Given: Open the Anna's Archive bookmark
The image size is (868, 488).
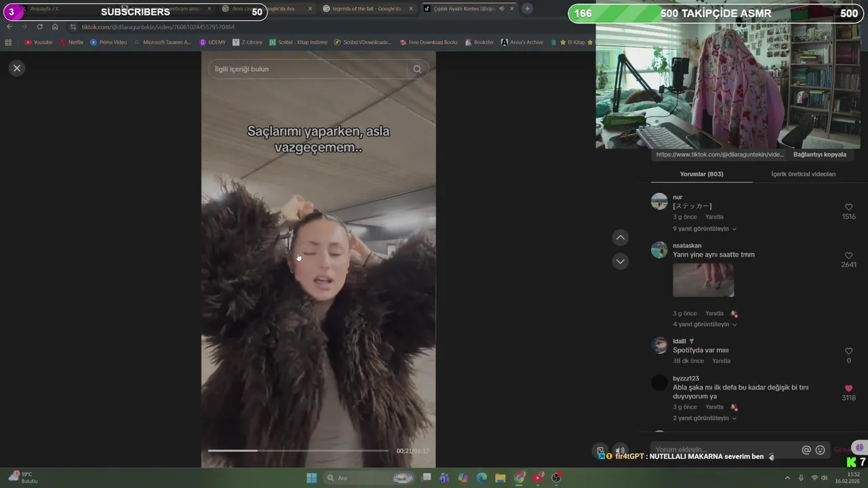Looking at the screenshot, I should 522,42.
